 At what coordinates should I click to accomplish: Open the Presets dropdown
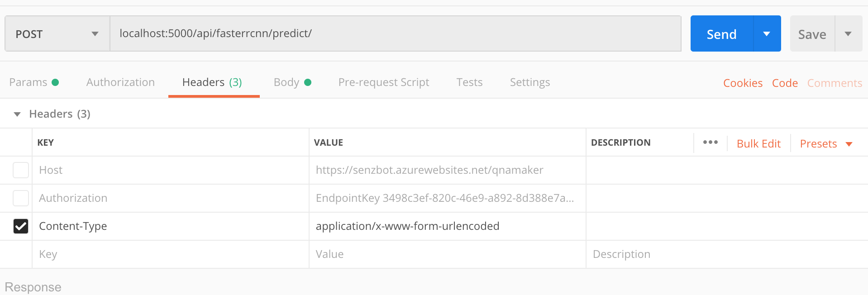pyautogui.click(x=826, y=144)
